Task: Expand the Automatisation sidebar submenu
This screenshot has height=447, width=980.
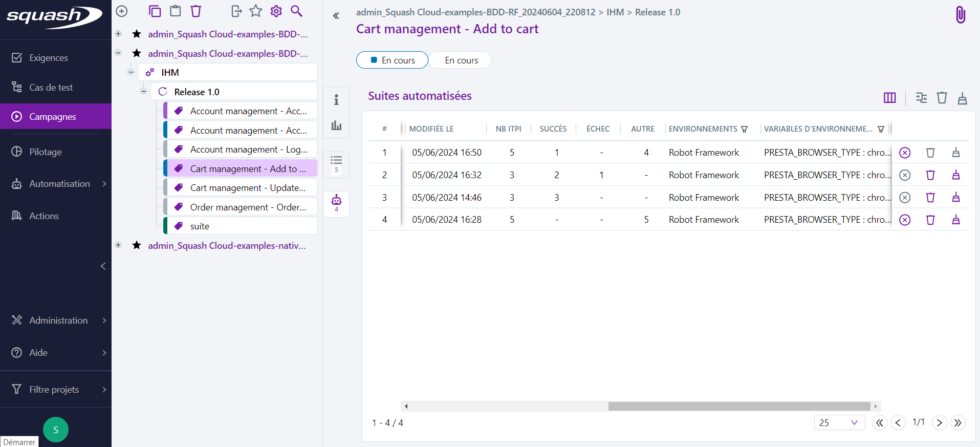Action: tap(104, 184)
